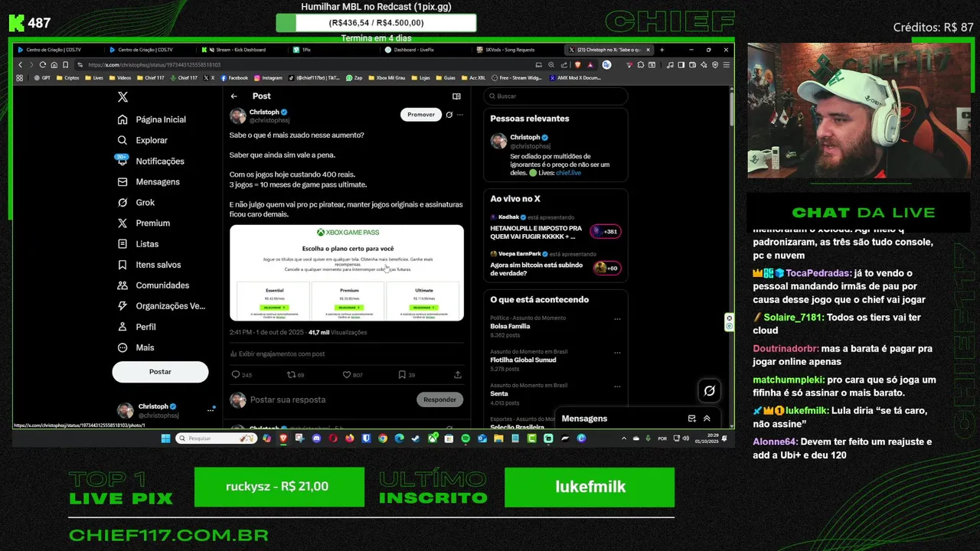Open the chief.live link in bio
The width and height of the screenshot is (980, 551).
[568, 173]
